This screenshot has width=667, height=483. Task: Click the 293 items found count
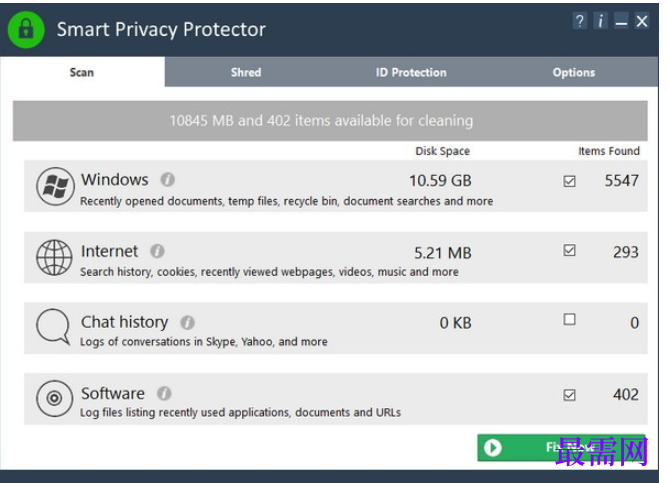click(x=626, y=252)
